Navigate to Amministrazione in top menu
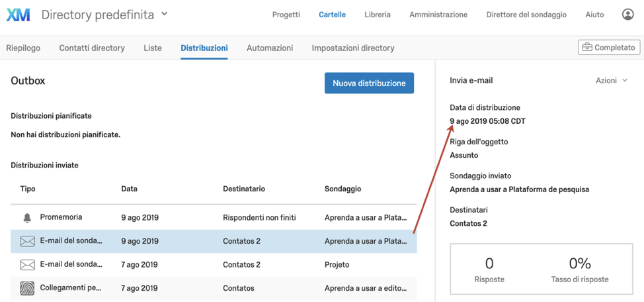644x302 pixels. (438, 15)
